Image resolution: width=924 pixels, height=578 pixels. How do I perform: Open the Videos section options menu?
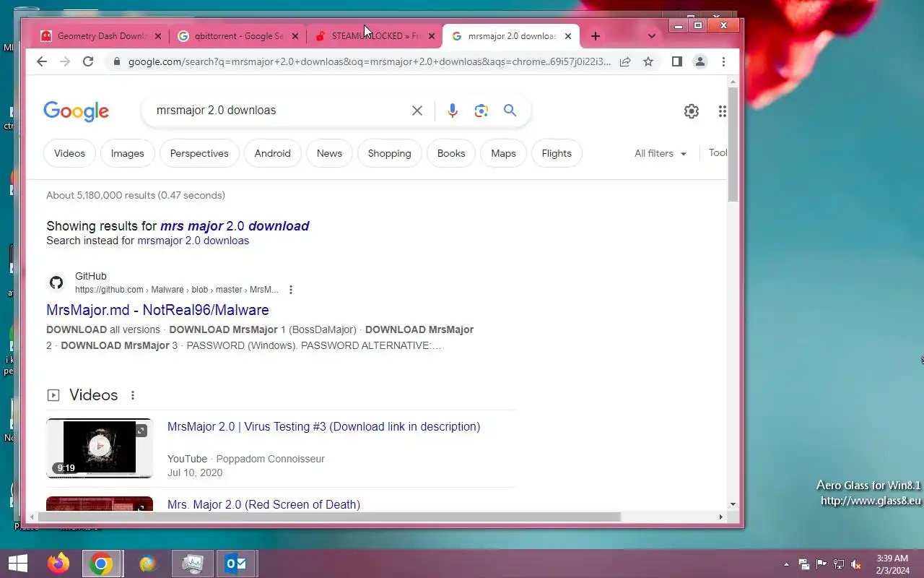pos(132,395)
